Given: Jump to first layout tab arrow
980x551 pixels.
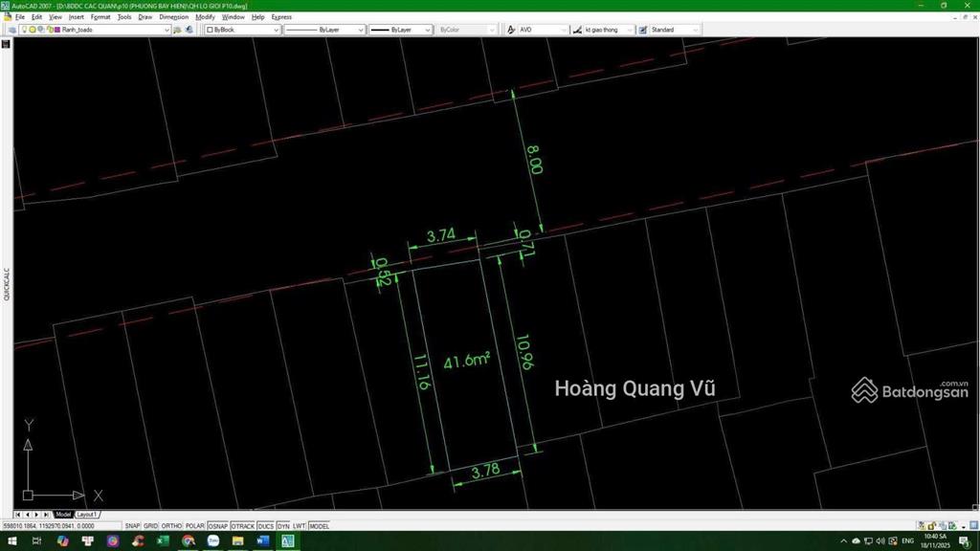Looking at the screenshot, I should tap(17, 514).
